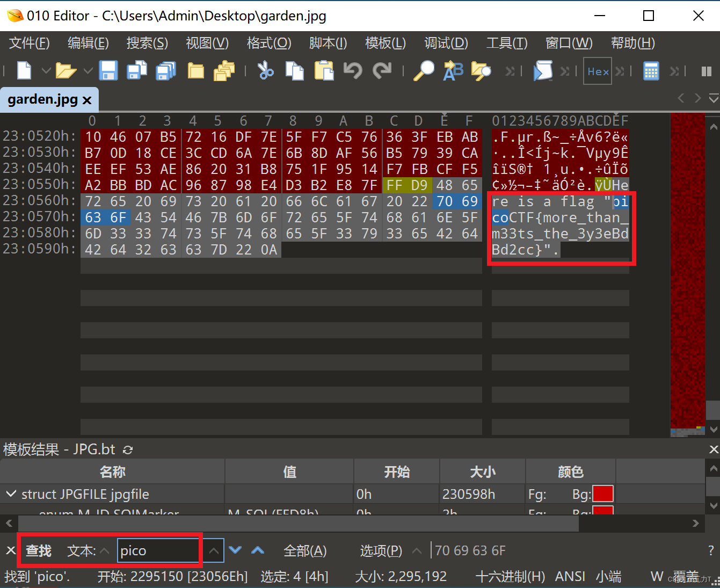Switch to the garden.jpg tab

coord(43,99)
